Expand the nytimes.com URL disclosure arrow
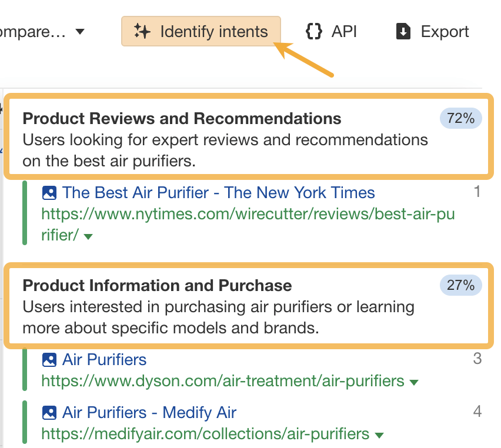 [88, 236]
